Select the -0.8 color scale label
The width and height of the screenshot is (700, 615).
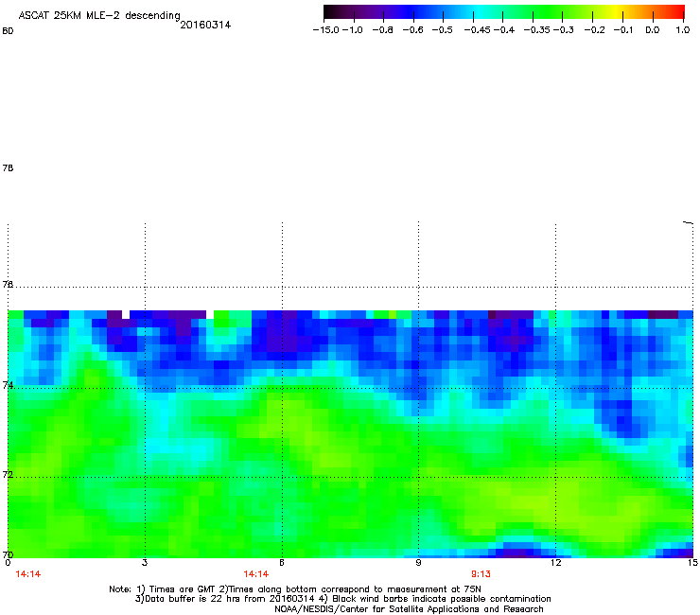pyautogui.click(x=382, y=30)
